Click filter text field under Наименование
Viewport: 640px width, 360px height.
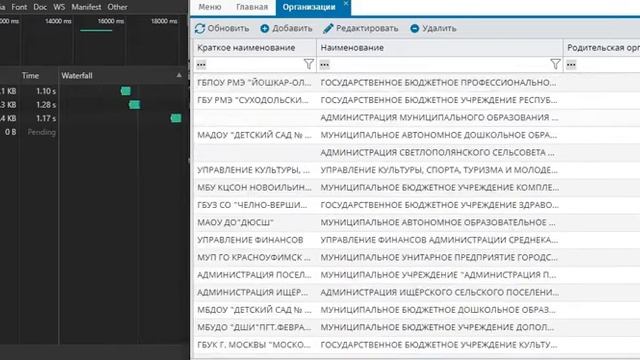[x=439, y=64]
